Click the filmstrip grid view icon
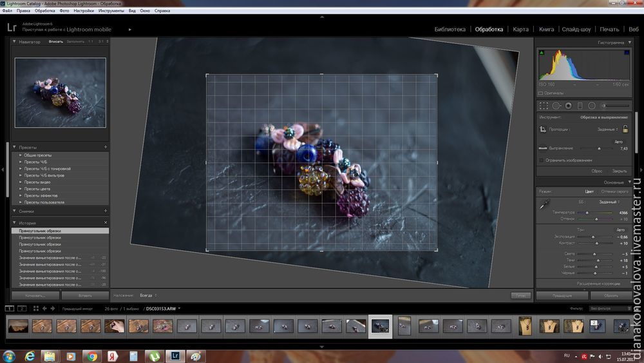 (36, 309)
